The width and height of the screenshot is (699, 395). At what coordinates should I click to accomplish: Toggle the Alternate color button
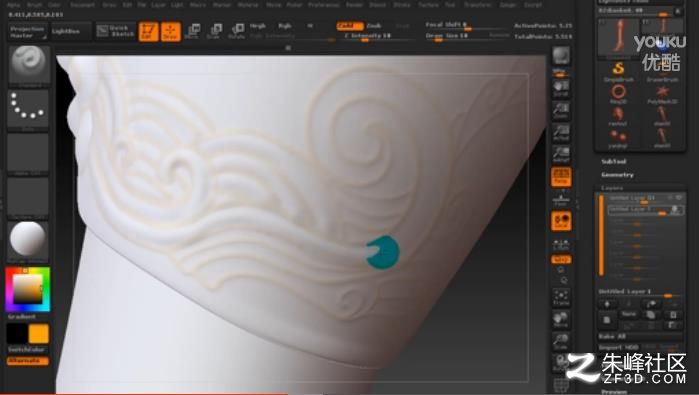28,361
